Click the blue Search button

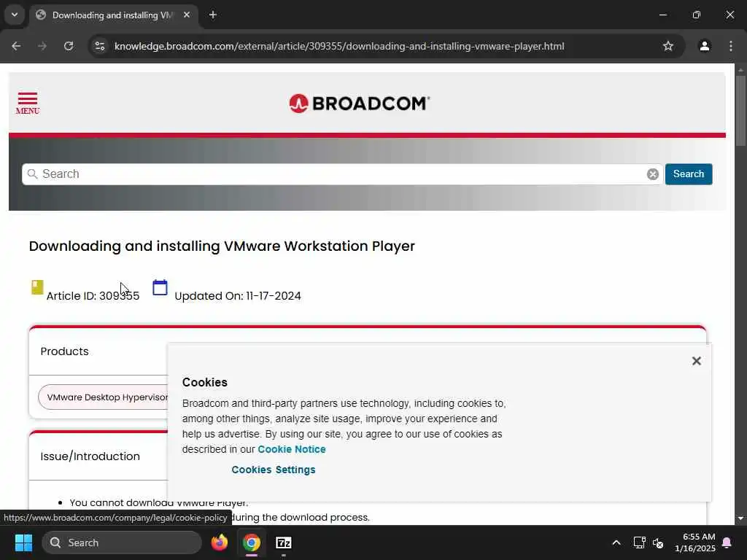click(689, 174)
